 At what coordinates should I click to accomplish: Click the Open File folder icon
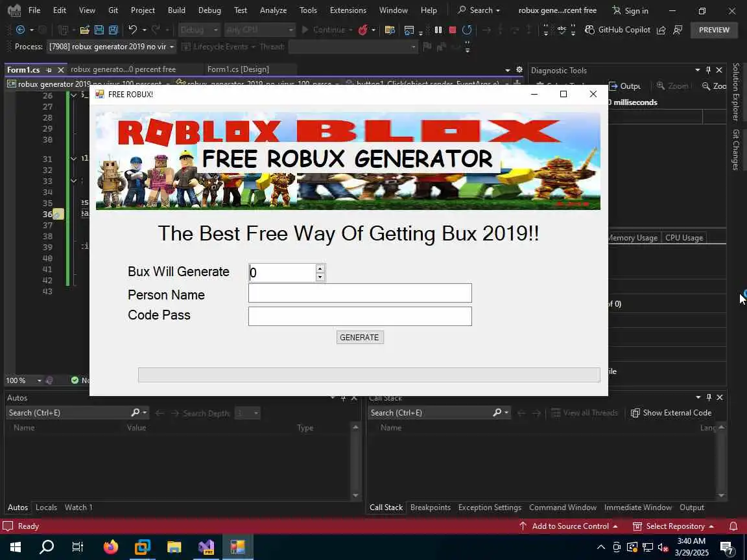coord(85,30)
